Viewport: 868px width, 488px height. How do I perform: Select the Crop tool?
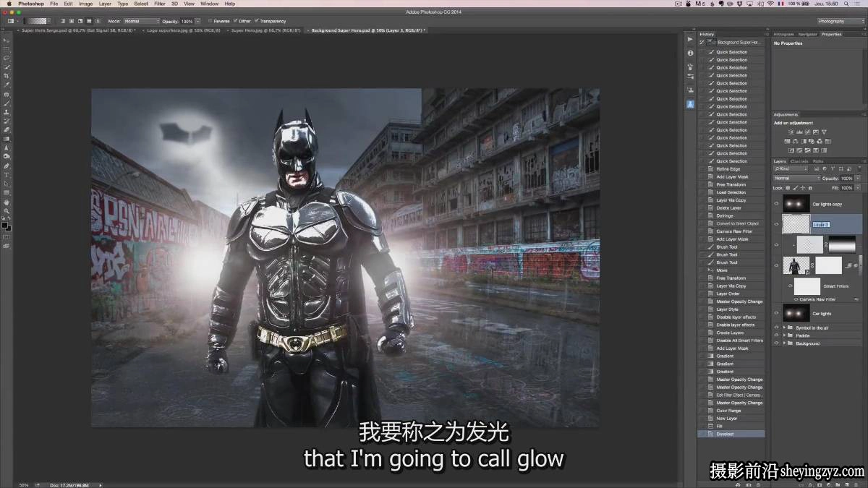tap(7, 76)
